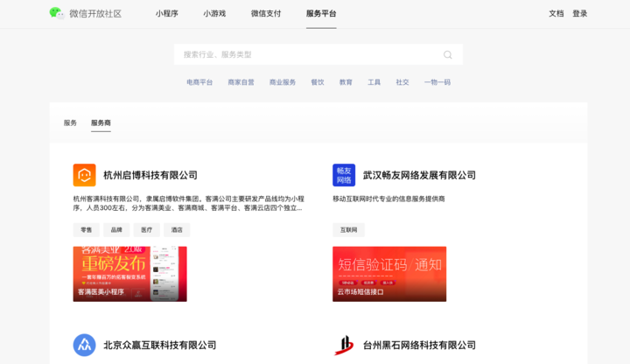Open 台州黑石网络科技有限公司 title

coord(419,345)
